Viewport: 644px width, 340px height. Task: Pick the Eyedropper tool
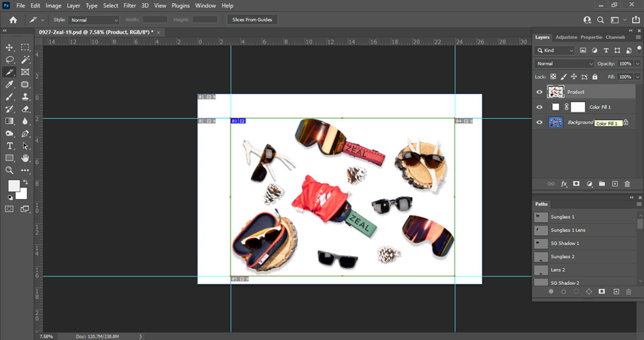pyautogui.click(x=10, y=85)
